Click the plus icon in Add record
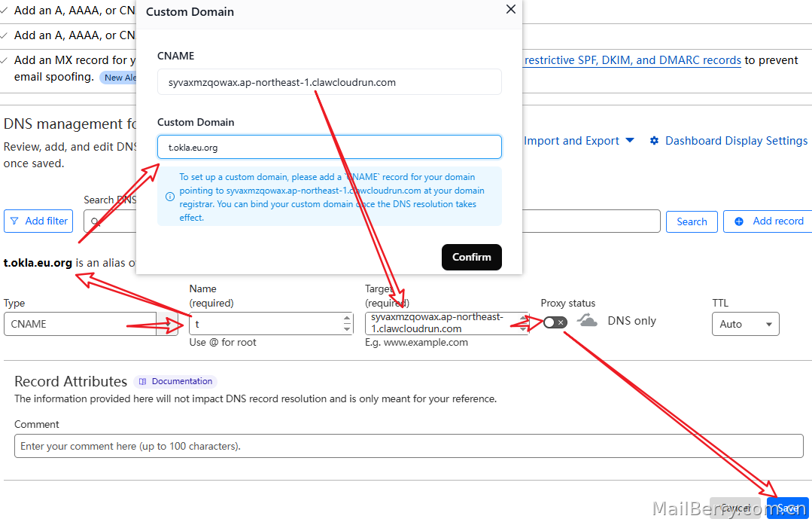 [x=739, y=221]
